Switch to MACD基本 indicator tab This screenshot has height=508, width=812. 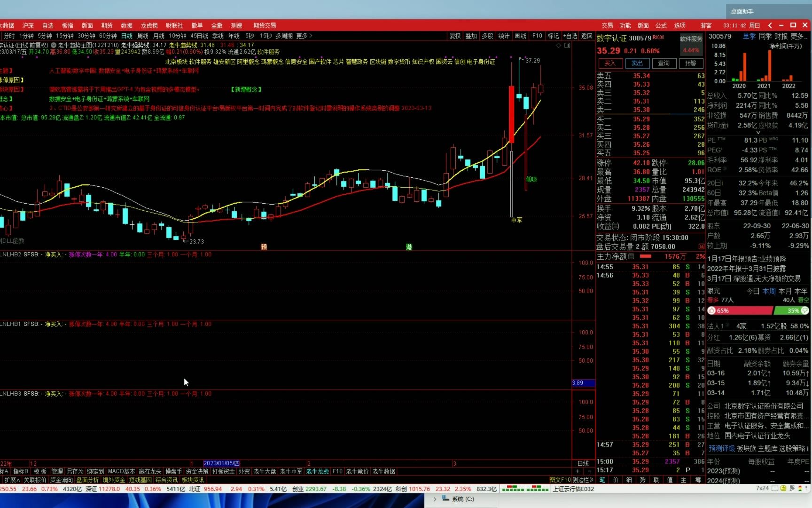121,471
